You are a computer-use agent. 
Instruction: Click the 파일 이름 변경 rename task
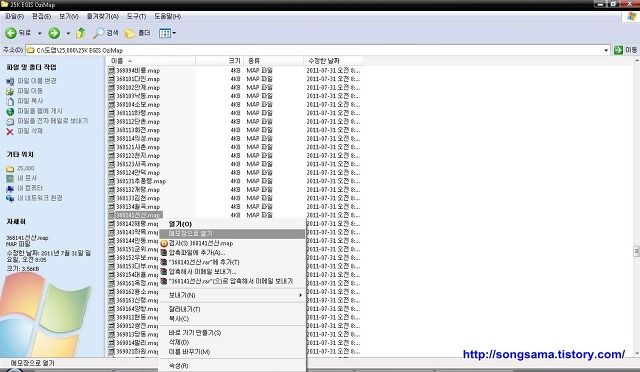[37, 81]
